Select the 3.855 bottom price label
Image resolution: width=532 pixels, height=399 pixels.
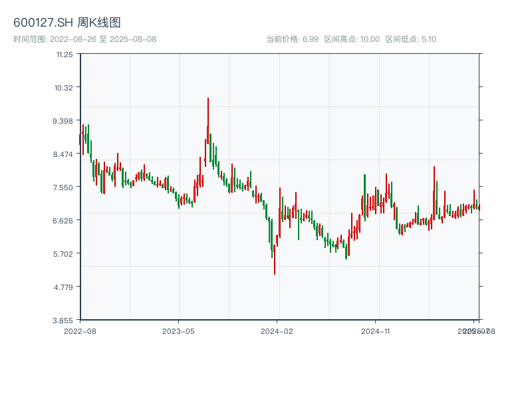[x=64, y=320]
